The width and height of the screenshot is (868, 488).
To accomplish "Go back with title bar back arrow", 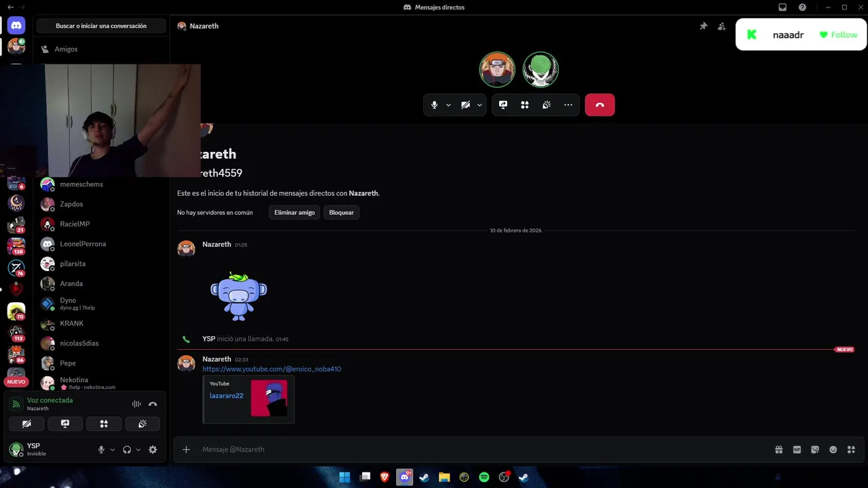I will tap(10, 7).
